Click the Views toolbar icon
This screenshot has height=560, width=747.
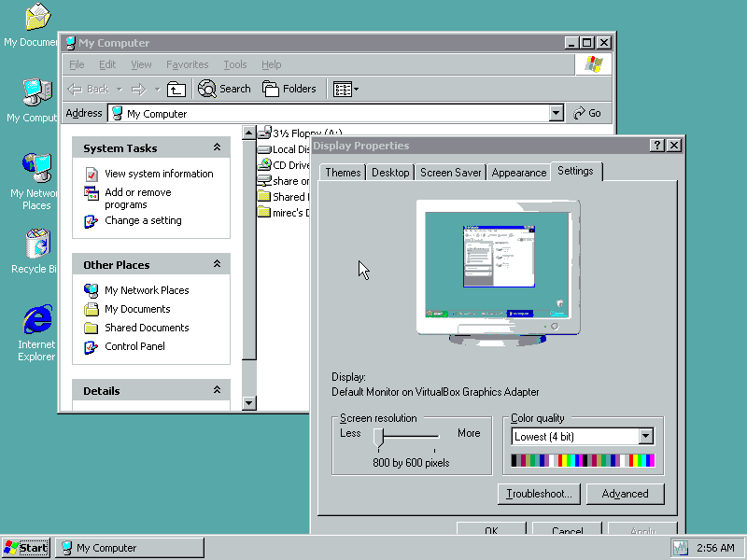coord(343,90)
